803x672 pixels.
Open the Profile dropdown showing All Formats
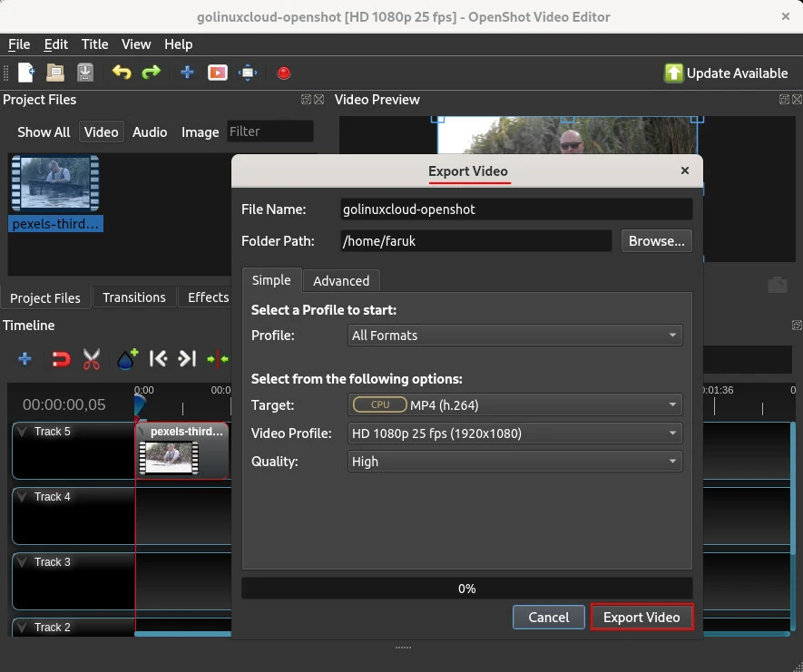point(515,336)
